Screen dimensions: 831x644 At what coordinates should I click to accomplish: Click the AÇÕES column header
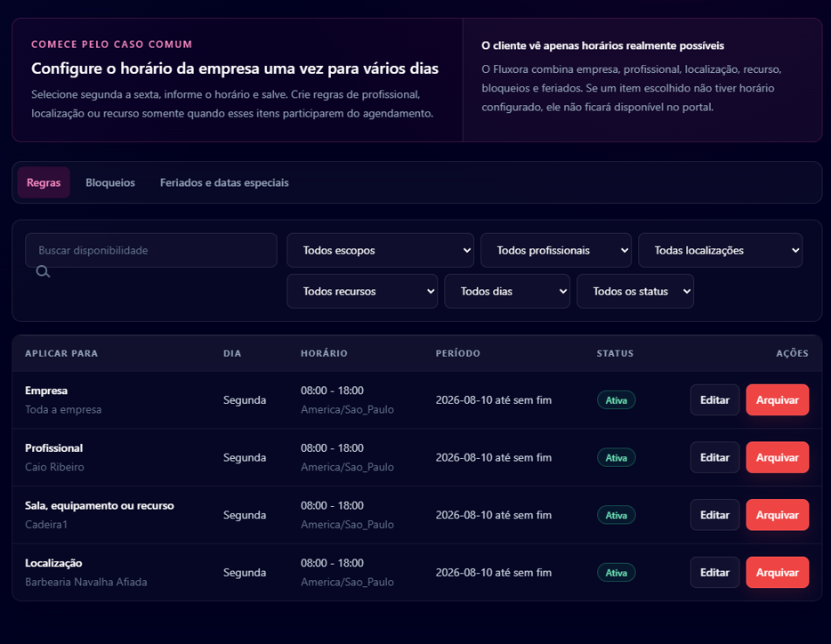pos(793,353)
